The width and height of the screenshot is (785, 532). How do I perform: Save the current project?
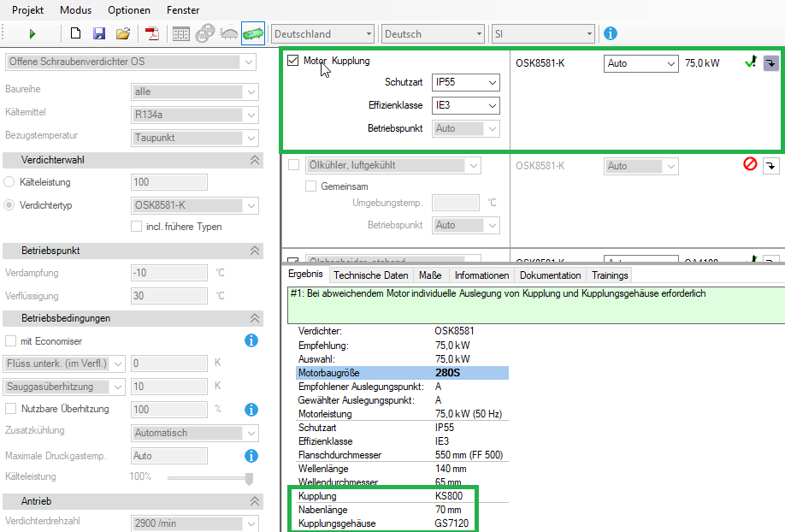pyautogui.click(x=98, y=34)
